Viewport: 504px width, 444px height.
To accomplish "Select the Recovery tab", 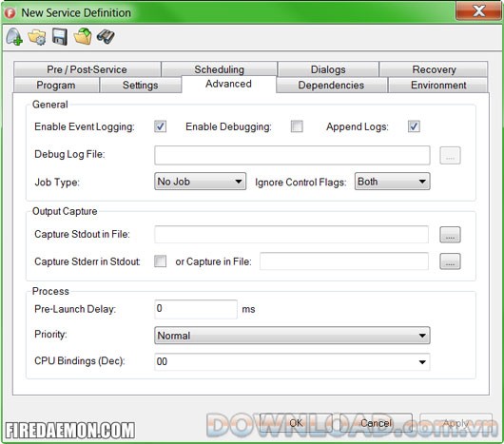I will (434, 69).
